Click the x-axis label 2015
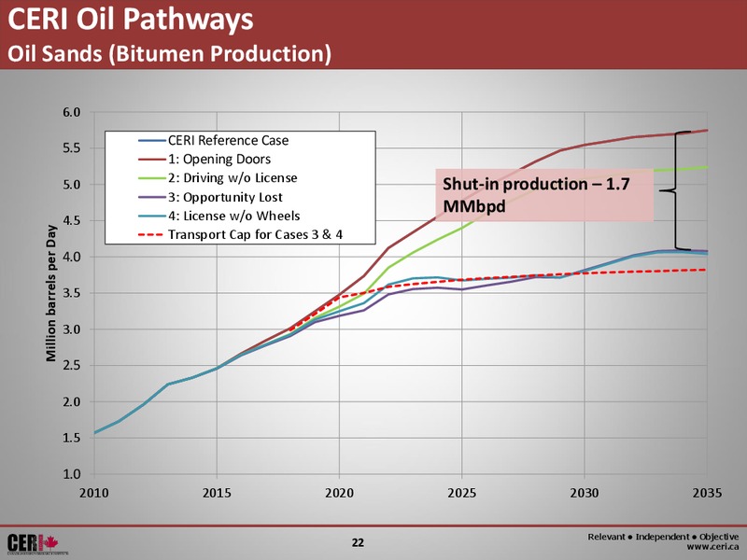The height and width of the screenshot is (560, 747). pyautogui.click(x=217, y=493)
